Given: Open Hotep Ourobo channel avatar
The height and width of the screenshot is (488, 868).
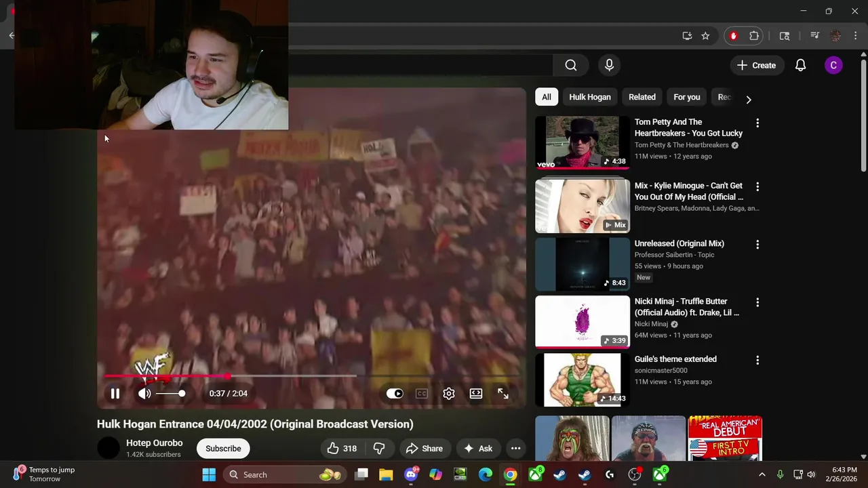Looking at the screenshot, I should 108,448.
